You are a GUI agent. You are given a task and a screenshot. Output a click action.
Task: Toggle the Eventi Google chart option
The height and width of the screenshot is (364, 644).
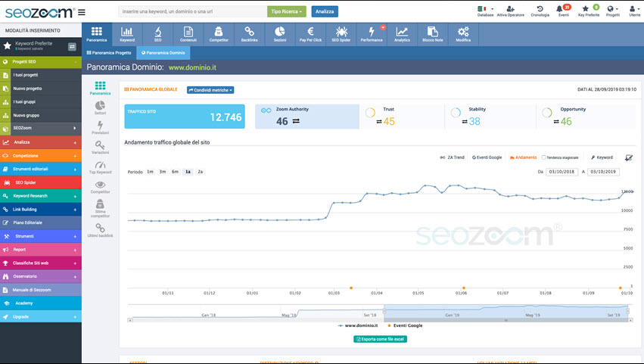[x=487, y=157]
